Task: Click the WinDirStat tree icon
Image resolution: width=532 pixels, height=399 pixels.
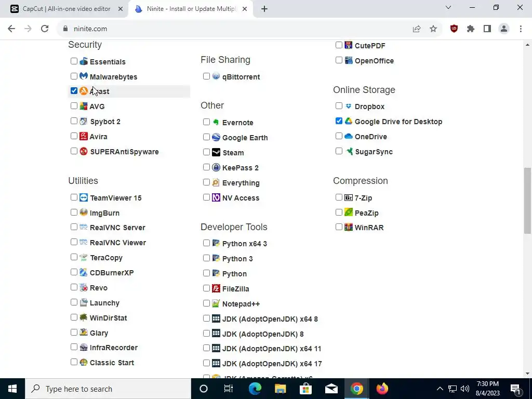Action: (x=84, y=317)
